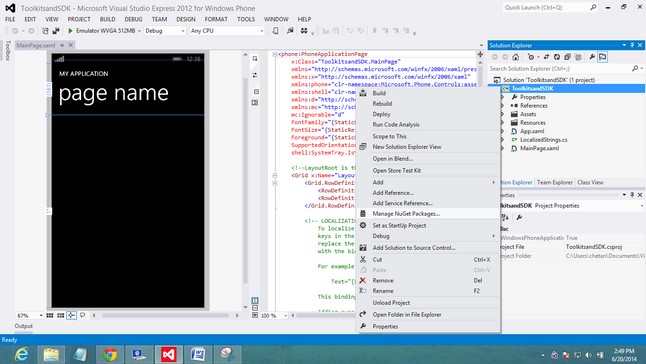
Task: Open the Toolbox side tab
Action: coord(7,50)
